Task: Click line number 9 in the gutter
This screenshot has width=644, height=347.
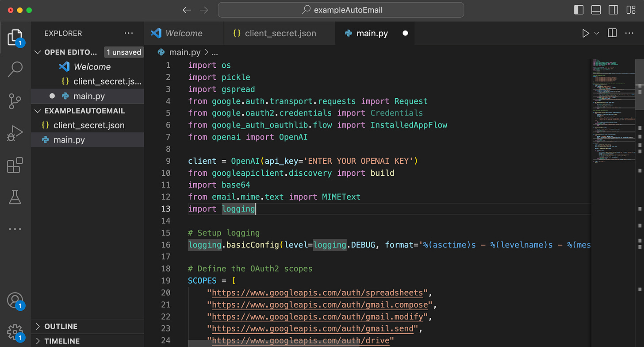Action: (168, 161)
